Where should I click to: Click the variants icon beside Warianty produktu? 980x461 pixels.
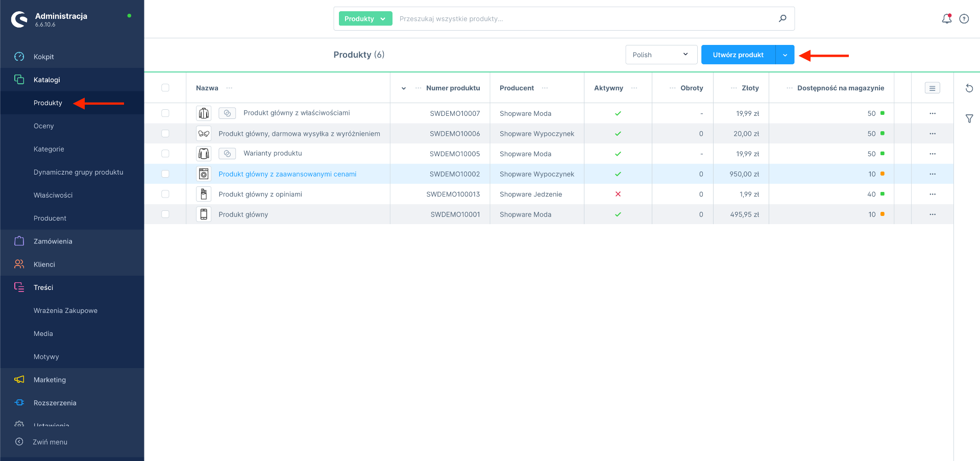pos(227,154)
